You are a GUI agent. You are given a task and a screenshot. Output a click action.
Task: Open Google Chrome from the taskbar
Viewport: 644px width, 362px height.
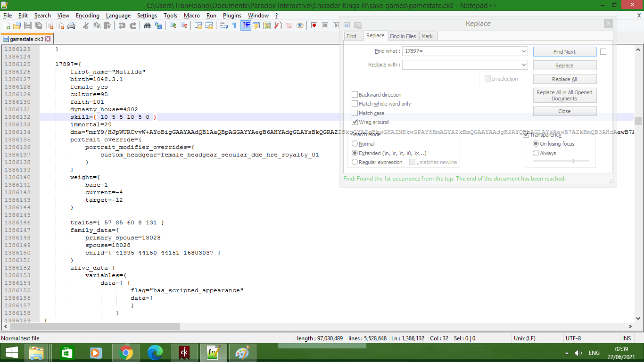pos(125,353)
